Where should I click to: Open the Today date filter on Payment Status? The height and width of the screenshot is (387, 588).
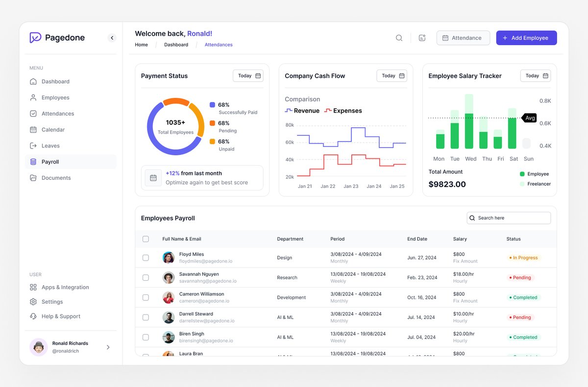247,75
